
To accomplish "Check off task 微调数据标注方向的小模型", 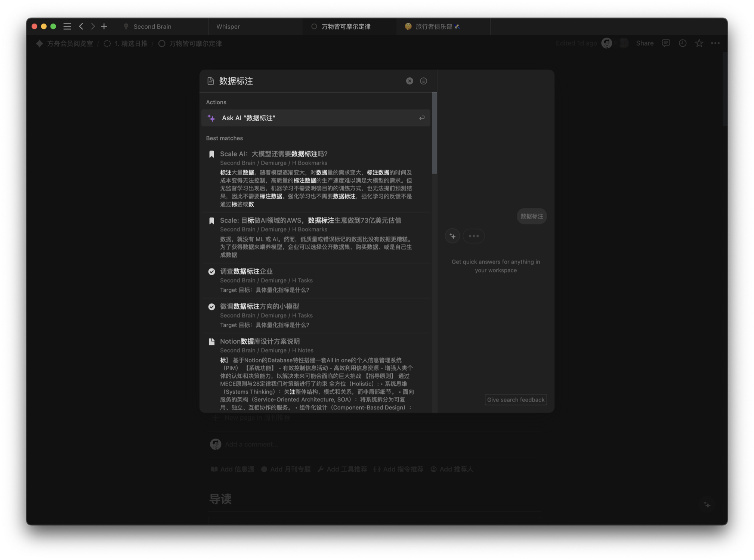I will coord(212,306).
